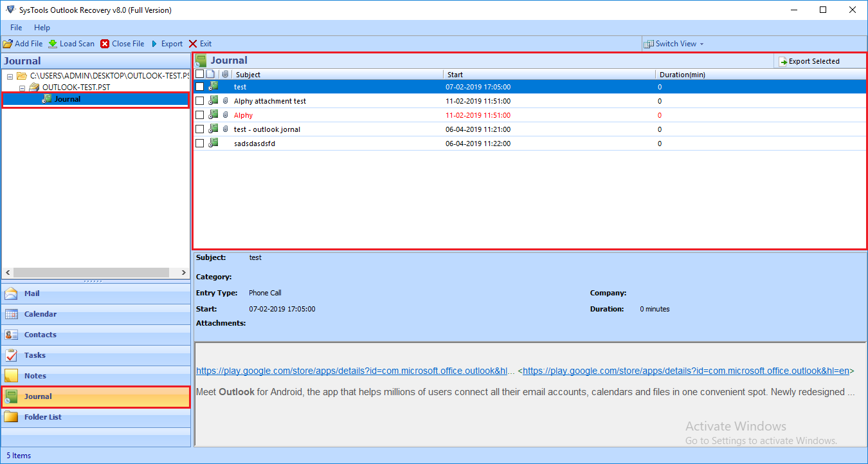The height and width of the screenshot is (464, 868).
Task: Click the Add File toolbar icon
Action: pos(8,44)
